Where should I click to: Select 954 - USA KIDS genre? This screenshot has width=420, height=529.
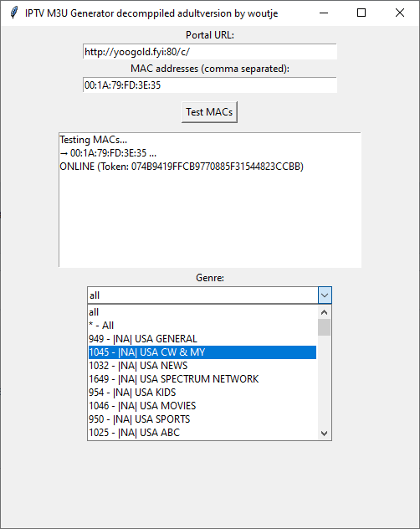point(202,393)
